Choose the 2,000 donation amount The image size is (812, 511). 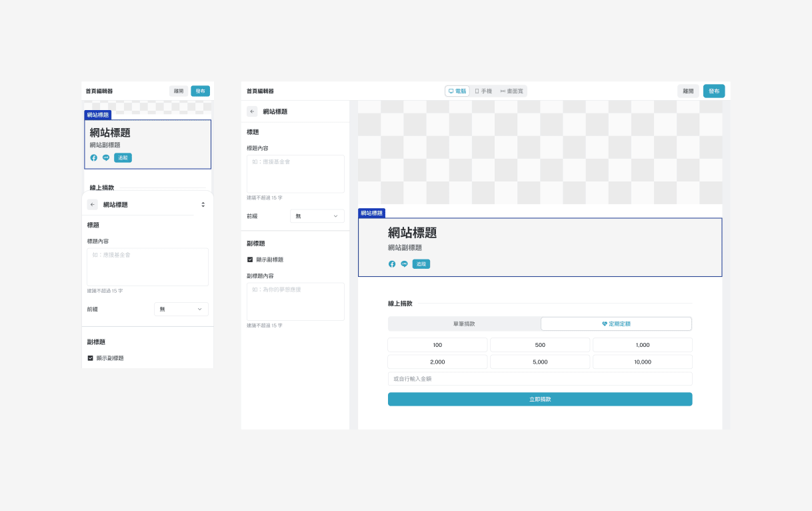tap(437, 362)
